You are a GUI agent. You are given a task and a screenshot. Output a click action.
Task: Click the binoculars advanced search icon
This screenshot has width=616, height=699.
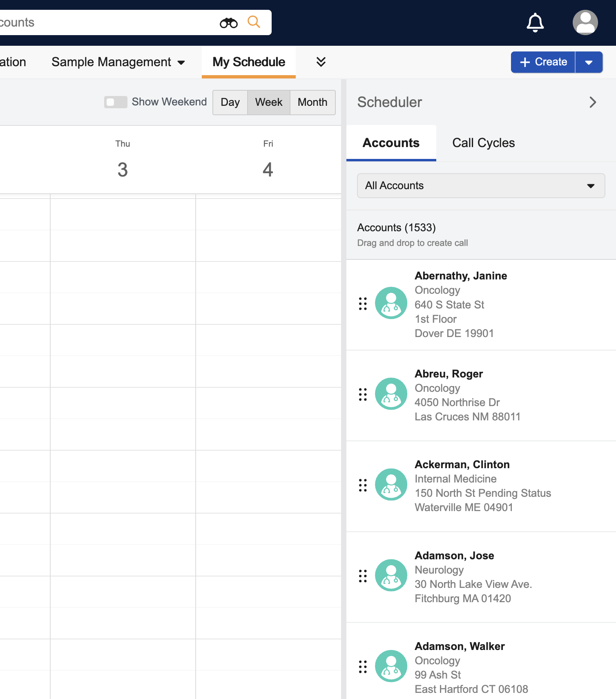[x=228, y=23]
